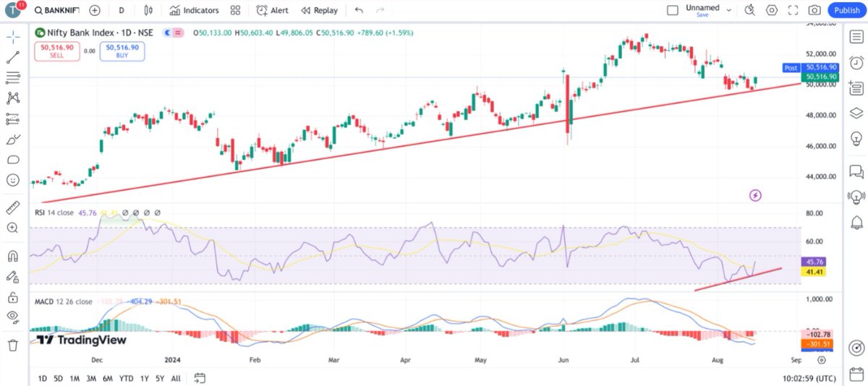Open the Indicators dialog
The height and width of the screenshot is (386, 868).
coord(194,10)
